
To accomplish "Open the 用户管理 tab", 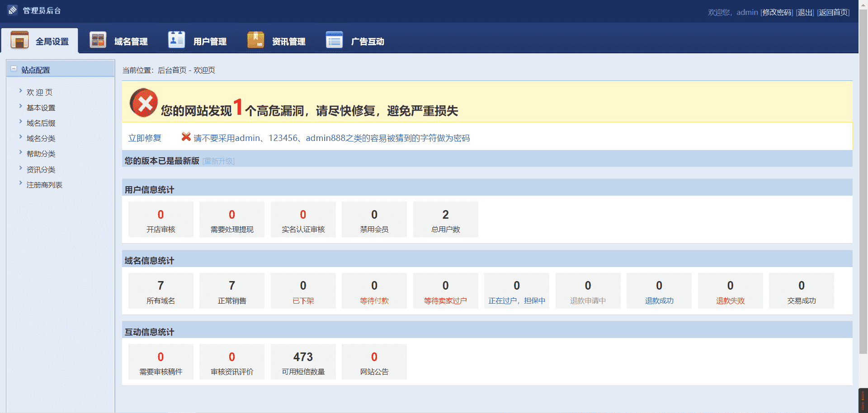I will (210, 42).
